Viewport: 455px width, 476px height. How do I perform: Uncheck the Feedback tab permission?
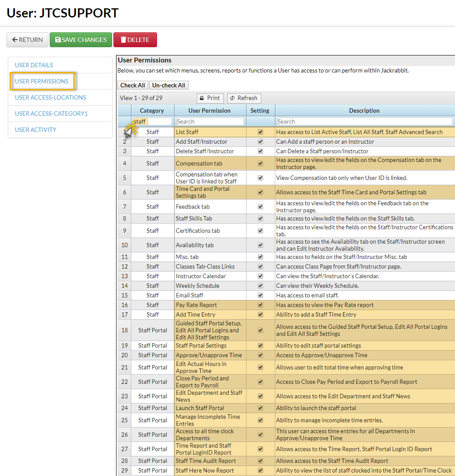click(x=260, y=207)
